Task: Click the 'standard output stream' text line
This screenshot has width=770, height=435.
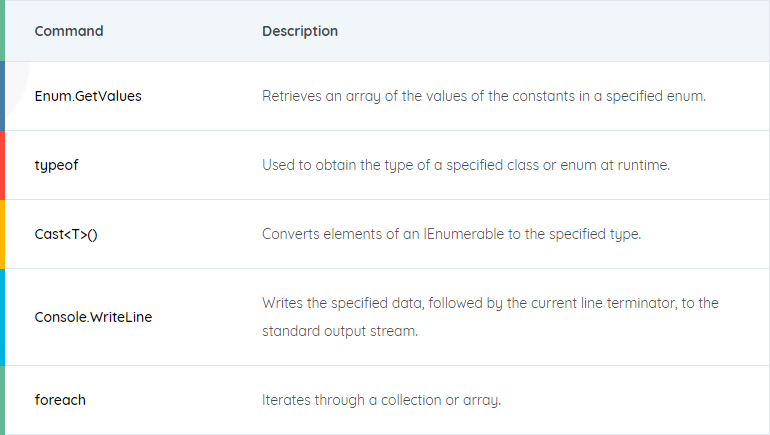Action: click(x=340, y=331)
